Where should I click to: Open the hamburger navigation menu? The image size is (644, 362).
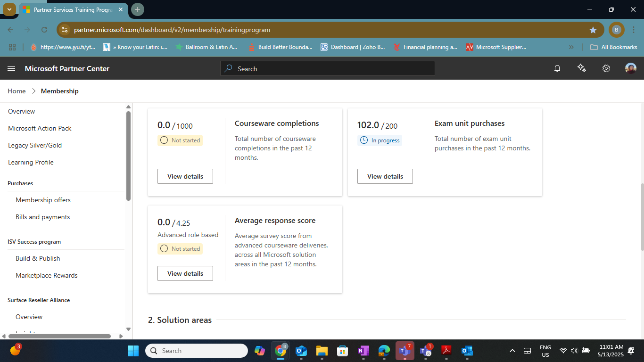click(x=11, y=68)
